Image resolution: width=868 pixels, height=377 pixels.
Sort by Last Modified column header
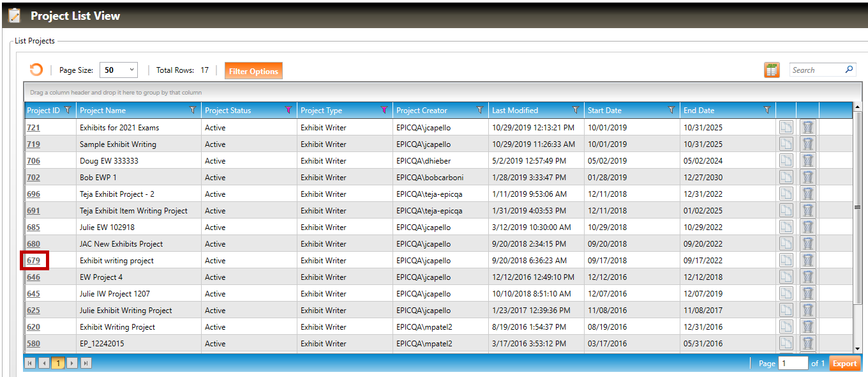(515, 111)
